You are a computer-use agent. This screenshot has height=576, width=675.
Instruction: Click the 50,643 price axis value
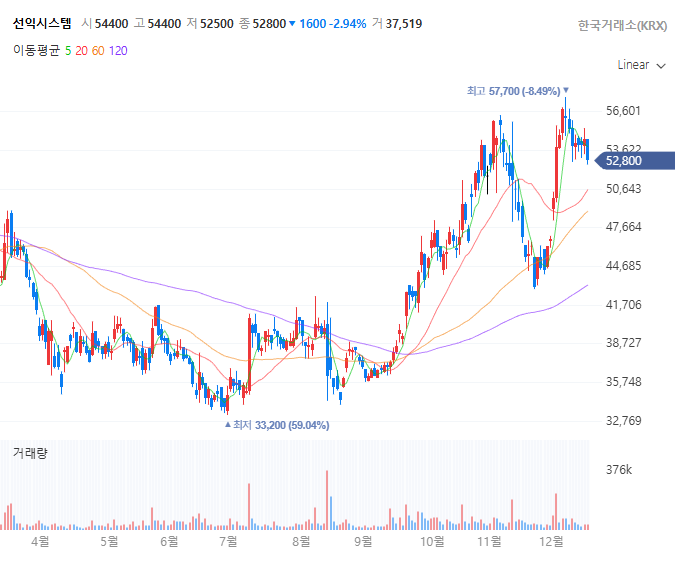point(623,189)
